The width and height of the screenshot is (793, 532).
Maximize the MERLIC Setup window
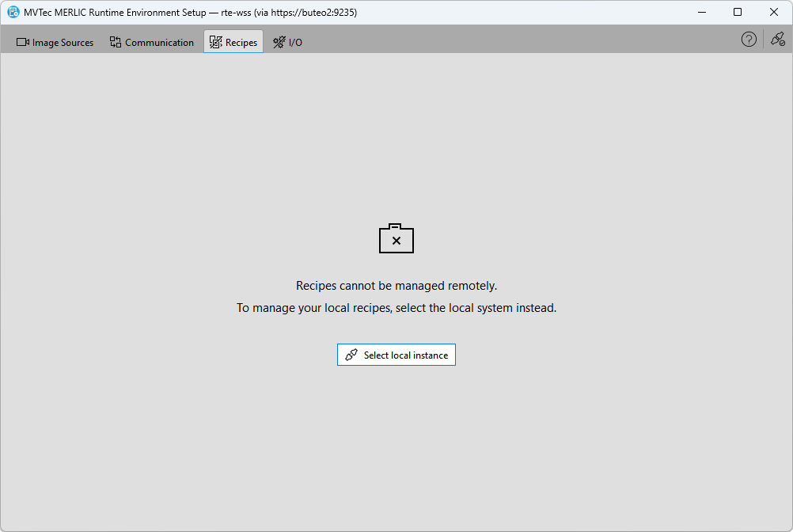pyautogui.click(x=738, y=12)
